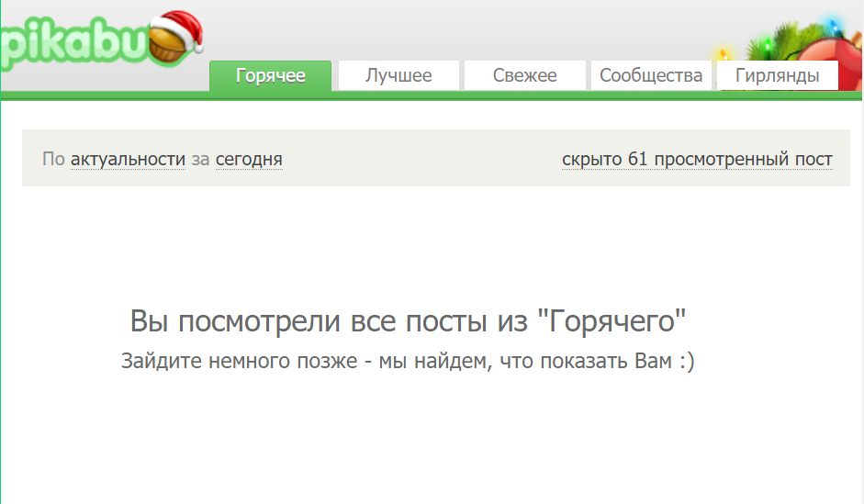Click the green line under the tabs
This screenshot has width=864, height=504.
pos(432,95)
